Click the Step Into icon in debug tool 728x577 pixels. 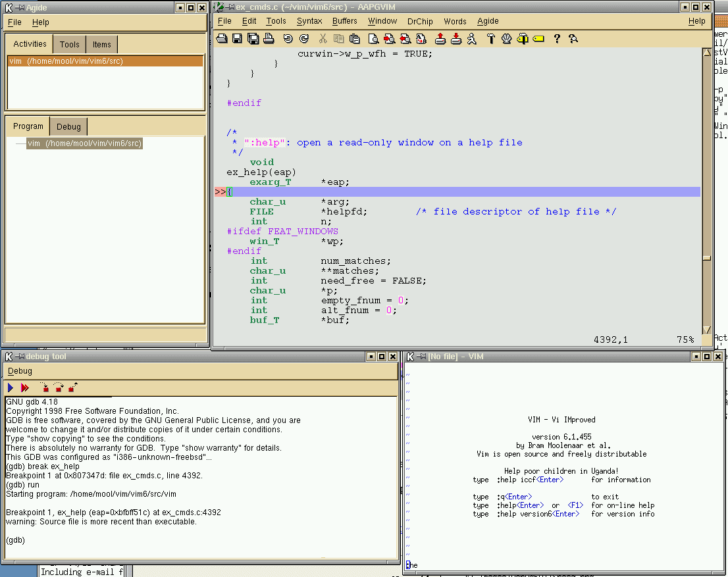tap(45, 387)
